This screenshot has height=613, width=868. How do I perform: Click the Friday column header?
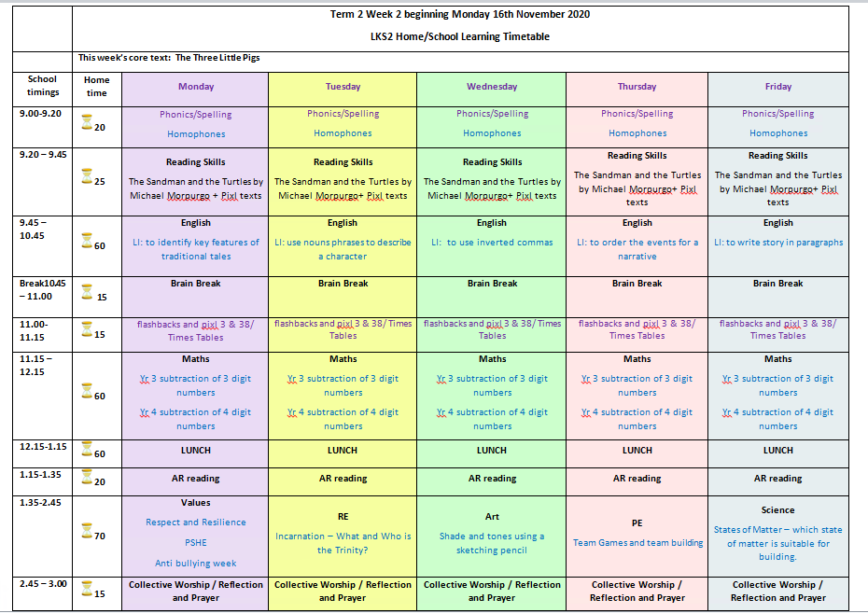coord(777,87)
